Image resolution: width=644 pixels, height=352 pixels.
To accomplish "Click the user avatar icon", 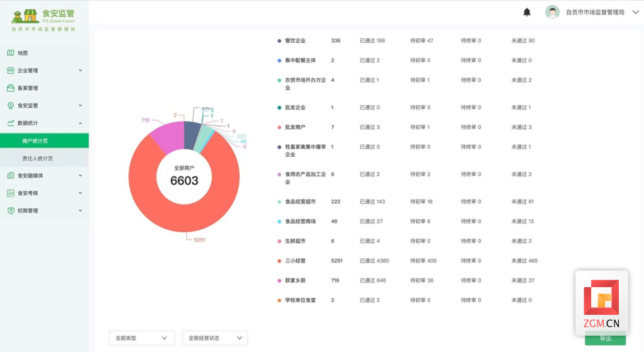I will [552, 12].
